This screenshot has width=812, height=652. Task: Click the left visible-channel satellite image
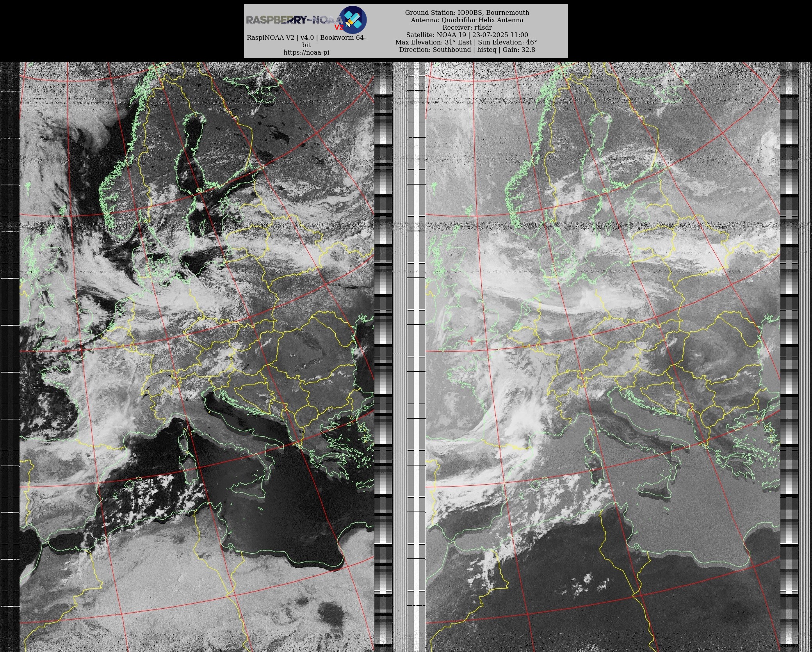pos(197,357)
